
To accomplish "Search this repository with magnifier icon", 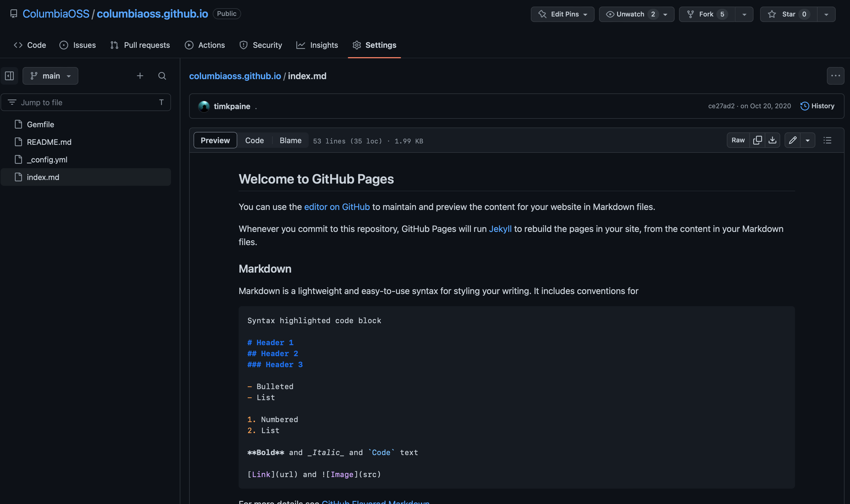I will point(162,76).
